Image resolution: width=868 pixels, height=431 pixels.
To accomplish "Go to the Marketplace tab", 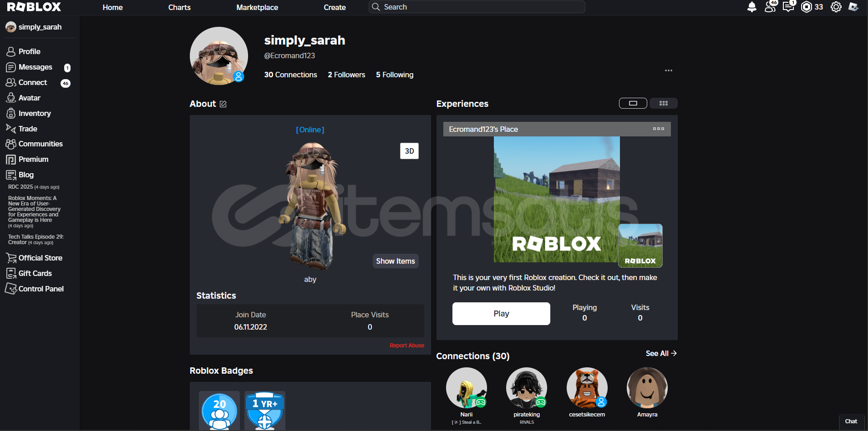I will click(257, 7).
